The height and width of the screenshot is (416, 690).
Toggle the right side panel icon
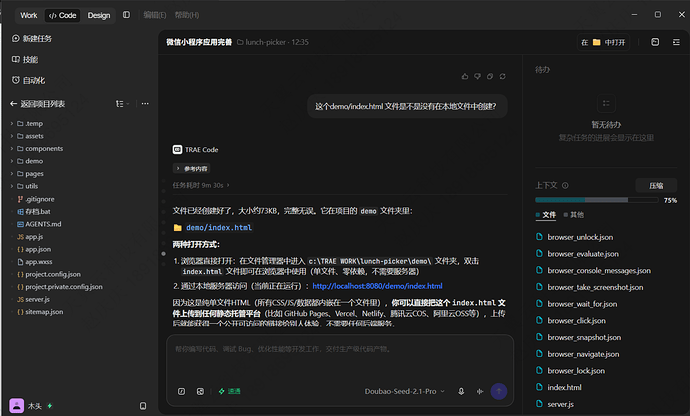(x=676, y=42)
